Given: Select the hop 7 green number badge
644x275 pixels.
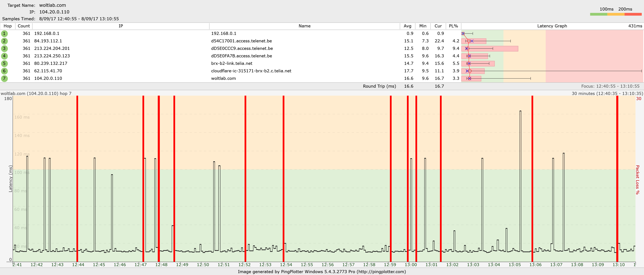Looking at the screenshot, I should (x=4, y=78).
